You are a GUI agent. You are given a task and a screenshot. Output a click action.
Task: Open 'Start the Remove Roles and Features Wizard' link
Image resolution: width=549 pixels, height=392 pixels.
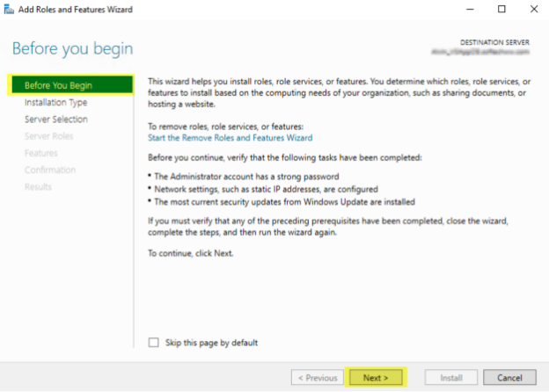tap(229, 138)
